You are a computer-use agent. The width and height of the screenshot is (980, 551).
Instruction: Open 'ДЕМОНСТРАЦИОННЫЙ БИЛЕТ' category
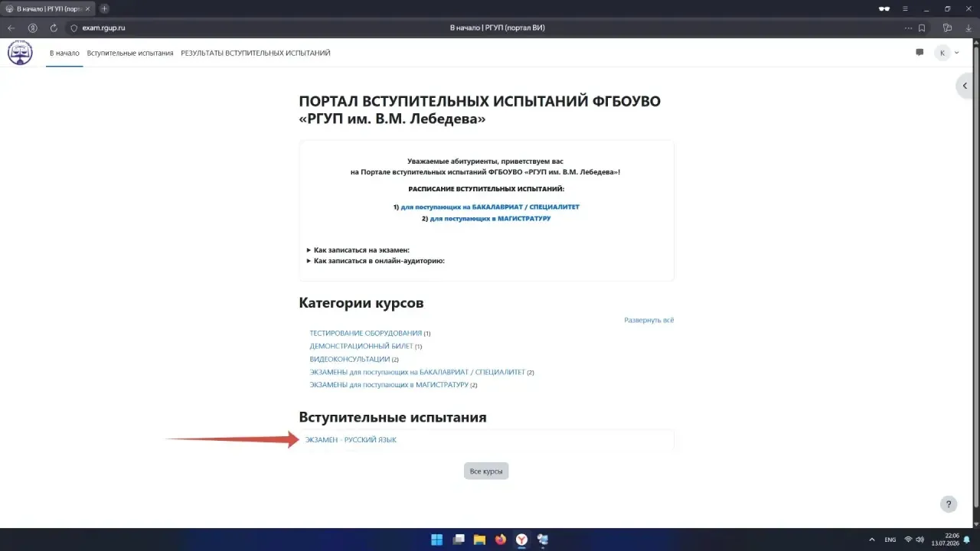pyautogui.click(x=361, y=346)
